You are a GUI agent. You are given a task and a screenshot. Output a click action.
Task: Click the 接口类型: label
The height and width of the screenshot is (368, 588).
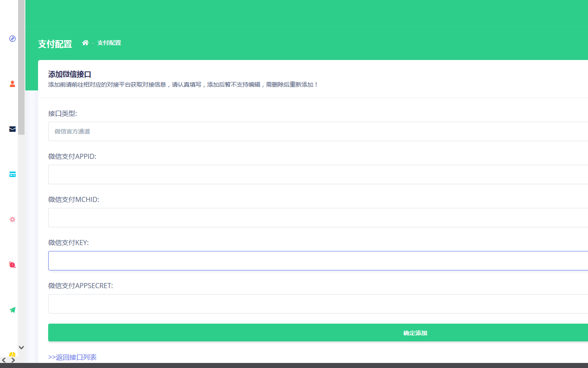pos(63,113)
